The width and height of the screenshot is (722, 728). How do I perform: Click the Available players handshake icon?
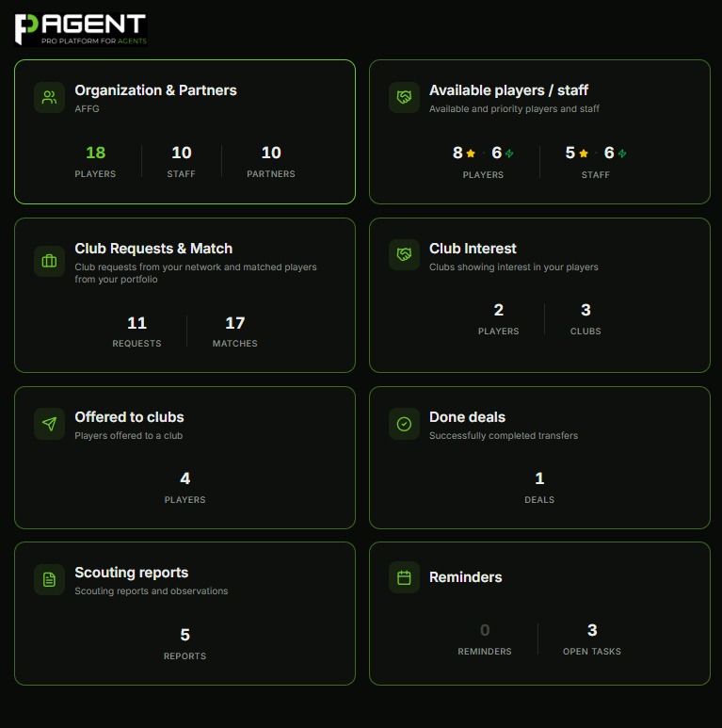pyautogui.click(x=404, y=98)
